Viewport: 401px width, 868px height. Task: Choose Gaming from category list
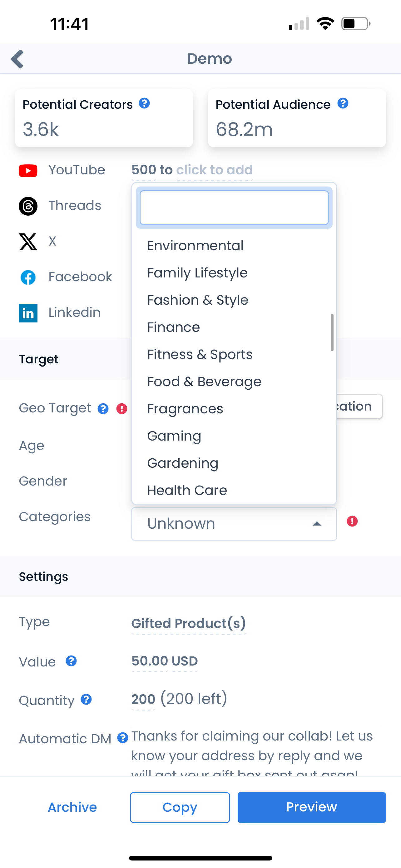(174, 436)
